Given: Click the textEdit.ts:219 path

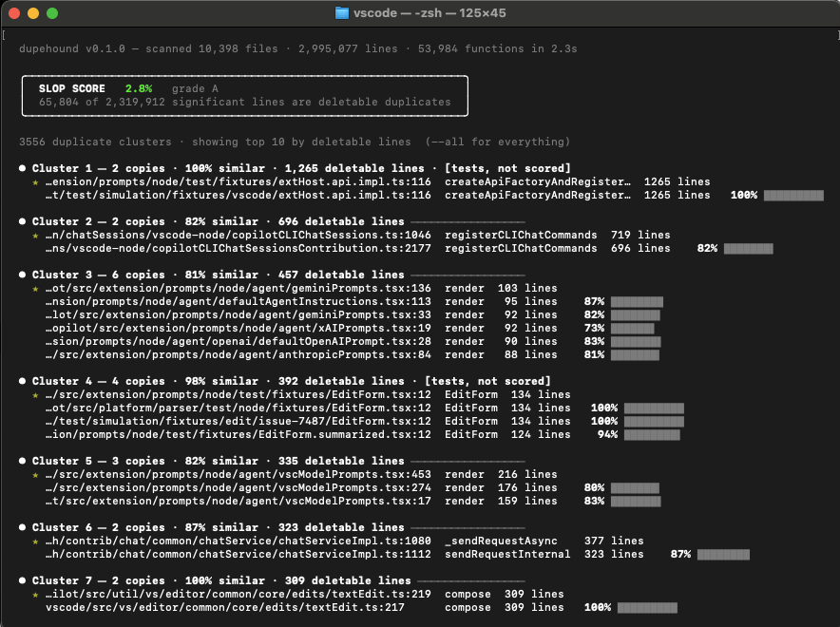Looking at the screenshot, I should click(x=239, y=595).
